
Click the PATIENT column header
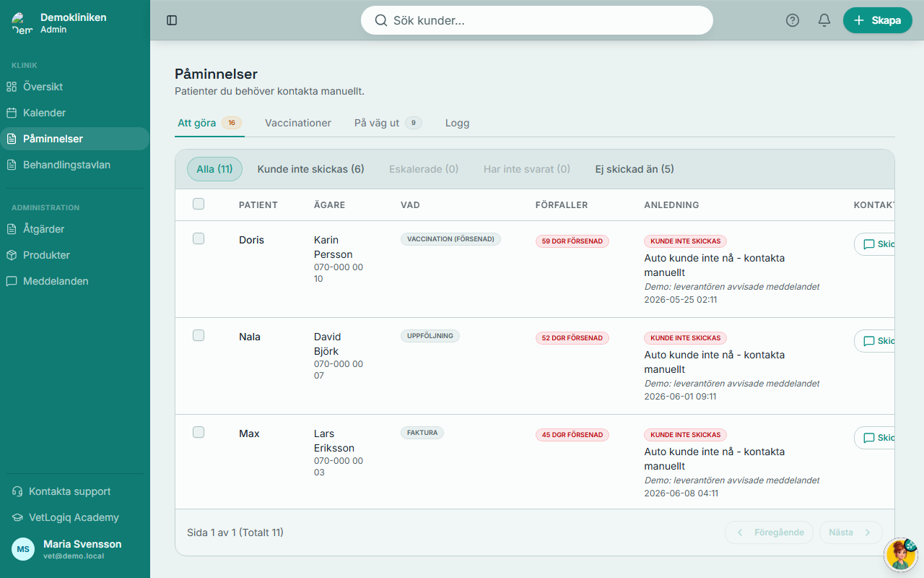click(x=258, y=205)
